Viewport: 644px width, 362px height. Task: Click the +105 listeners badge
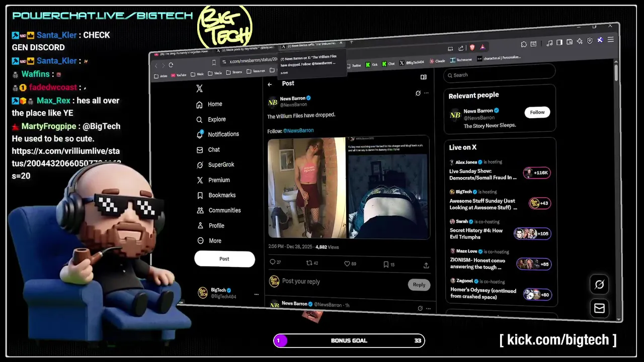(x=532, y=233)
